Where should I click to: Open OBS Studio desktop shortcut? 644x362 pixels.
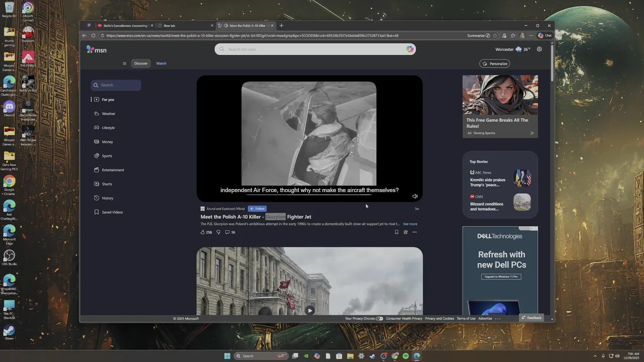(x=9, y=258)
